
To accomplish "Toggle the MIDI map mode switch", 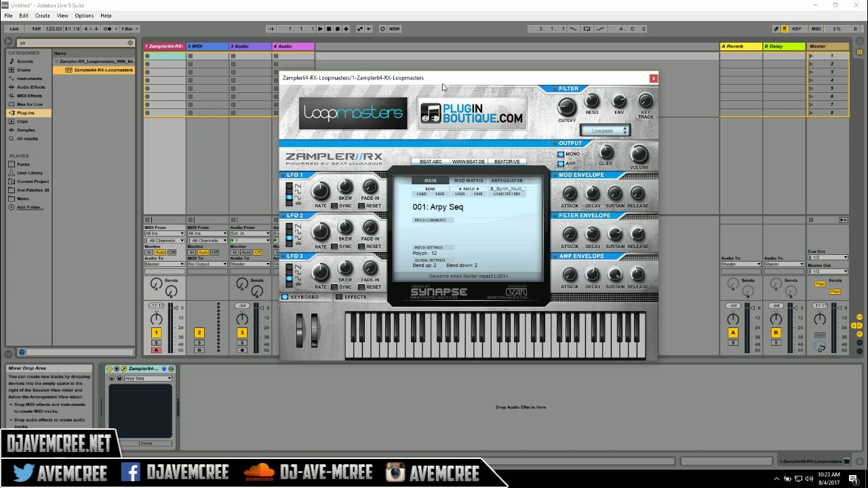I will [816, 29].
